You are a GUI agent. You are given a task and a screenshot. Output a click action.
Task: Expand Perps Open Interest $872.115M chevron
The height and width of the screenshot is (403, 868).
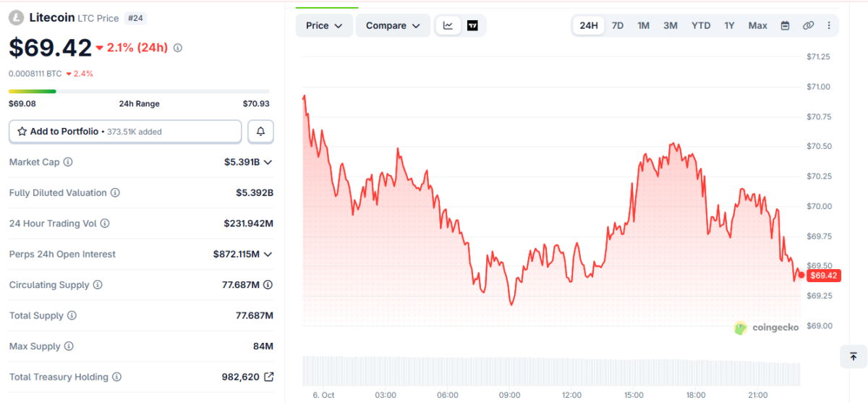[268, 255]
